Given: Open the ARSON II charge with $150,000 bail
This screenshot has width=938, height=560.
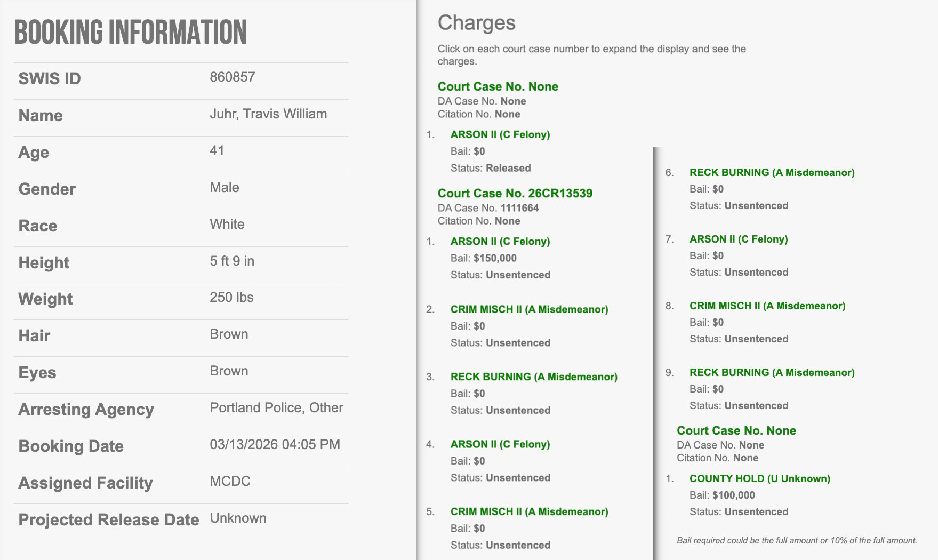Looking at the screenshot, I should [x=500, y=241].
